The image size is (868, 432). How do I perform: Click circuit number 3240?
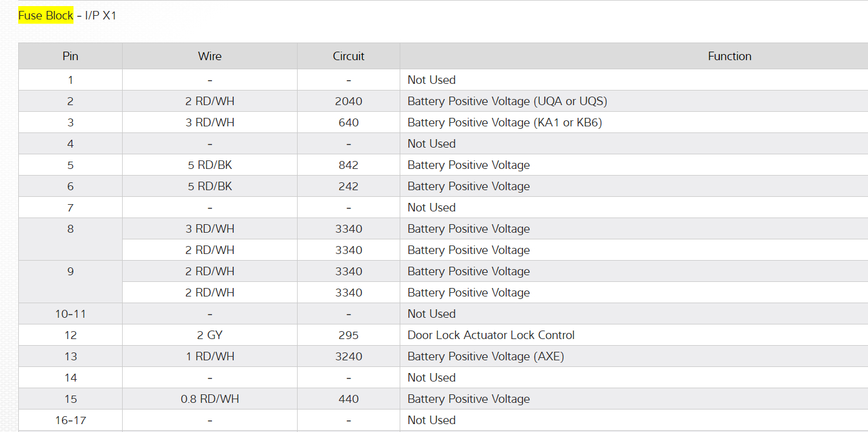pyautogui.click(x=349, y=357)
